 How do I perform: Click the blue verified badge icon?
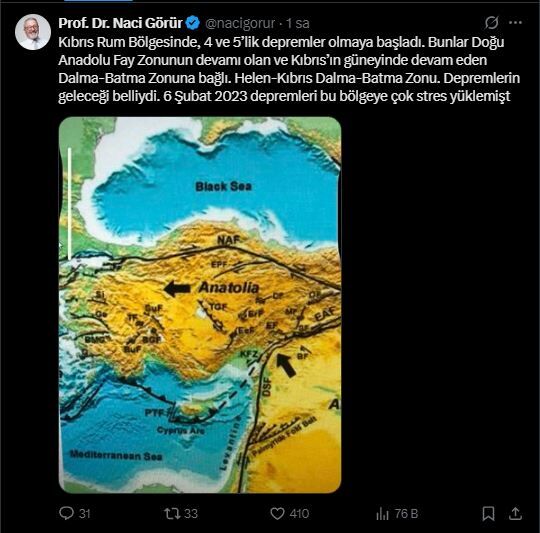[193, 23]
